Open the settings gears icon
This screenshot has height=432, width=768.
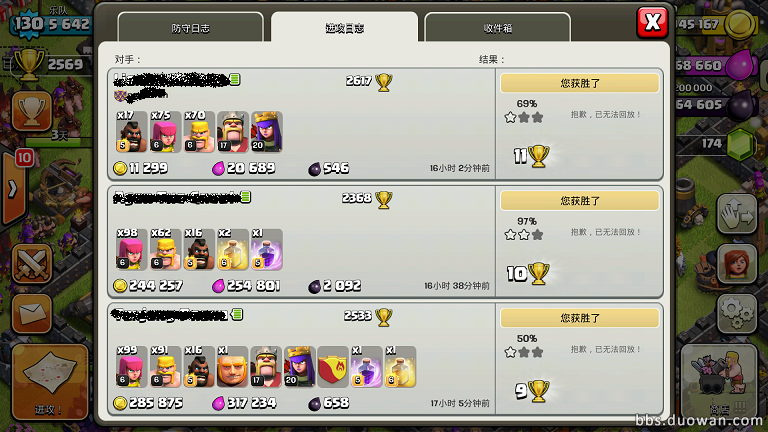(x=737, y=313)
